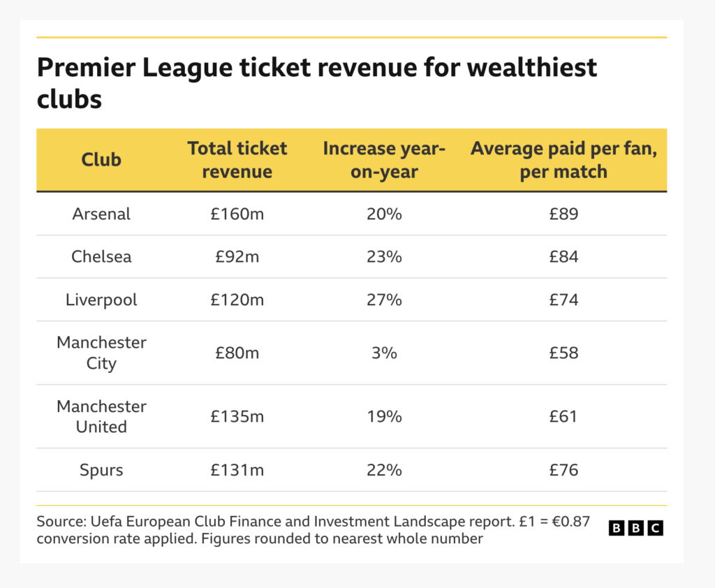The width and height of the screenshot is (715, 588).
Task: Click the Manchester City club name
Action: click(101, 353)
